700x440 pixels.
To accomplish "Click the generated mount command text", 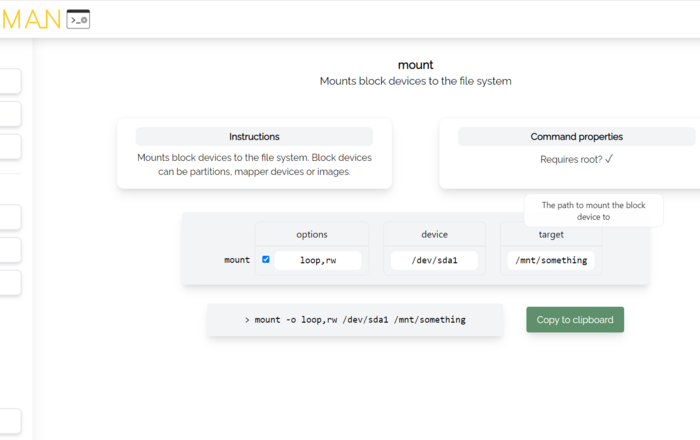I will point(355,320).
